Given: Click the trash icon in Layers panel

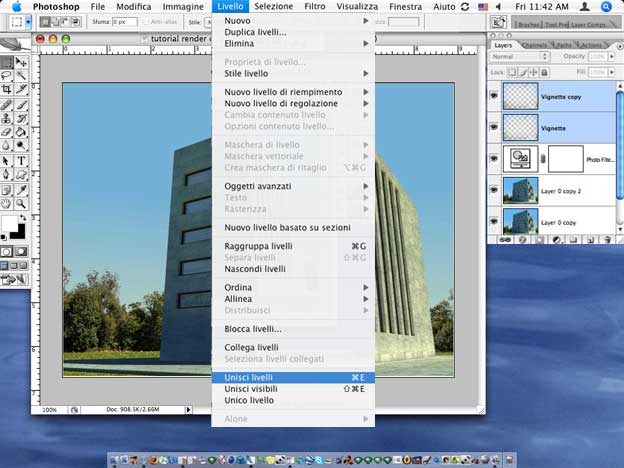Looking at the screenshot, I should click(608, 240).
